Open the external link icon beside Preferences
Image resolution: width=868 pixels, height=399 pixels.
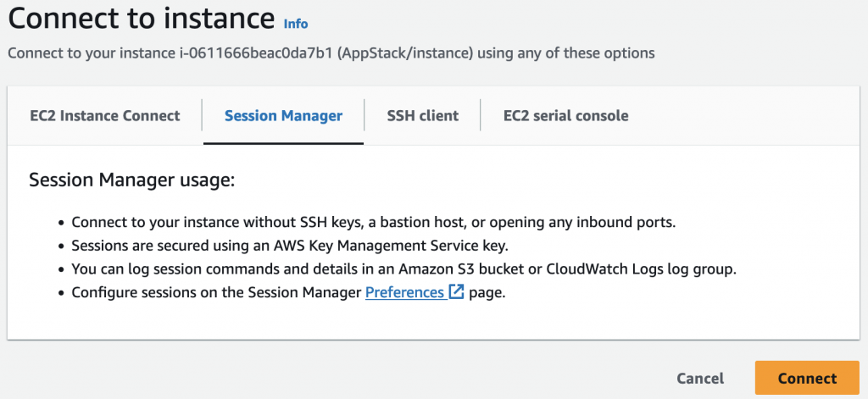[x=457, y=292]
